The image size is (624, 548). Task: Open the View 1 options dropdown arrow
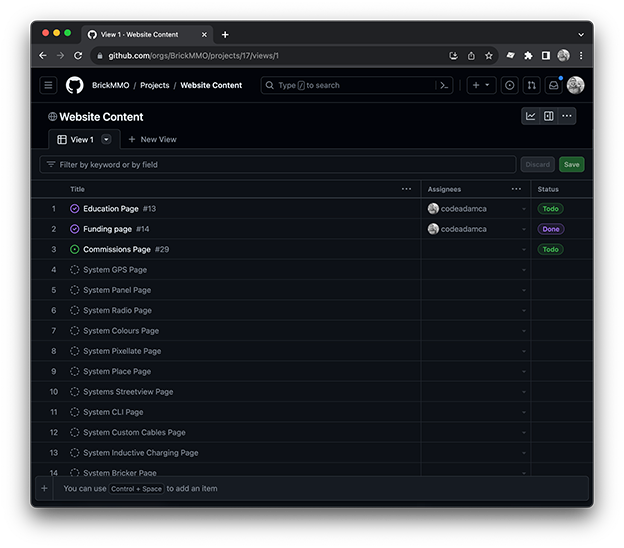click(x=106, y=139)
